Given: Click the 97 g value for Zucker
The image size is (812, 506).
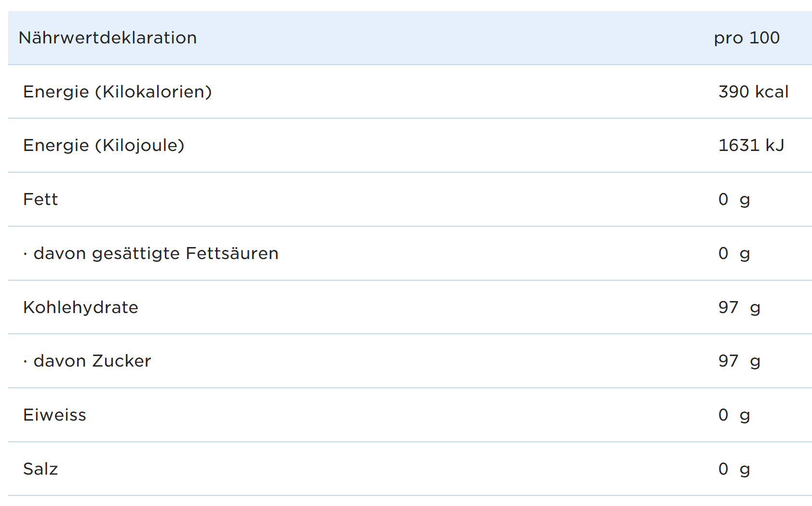Looking at the screenshot, I should (x=739, y=361).
